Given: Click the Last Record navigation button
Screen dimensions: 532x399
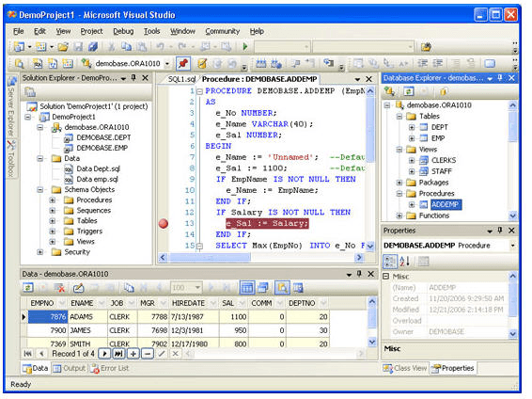Looking at the screenshot, I should (x=118, y=354).
